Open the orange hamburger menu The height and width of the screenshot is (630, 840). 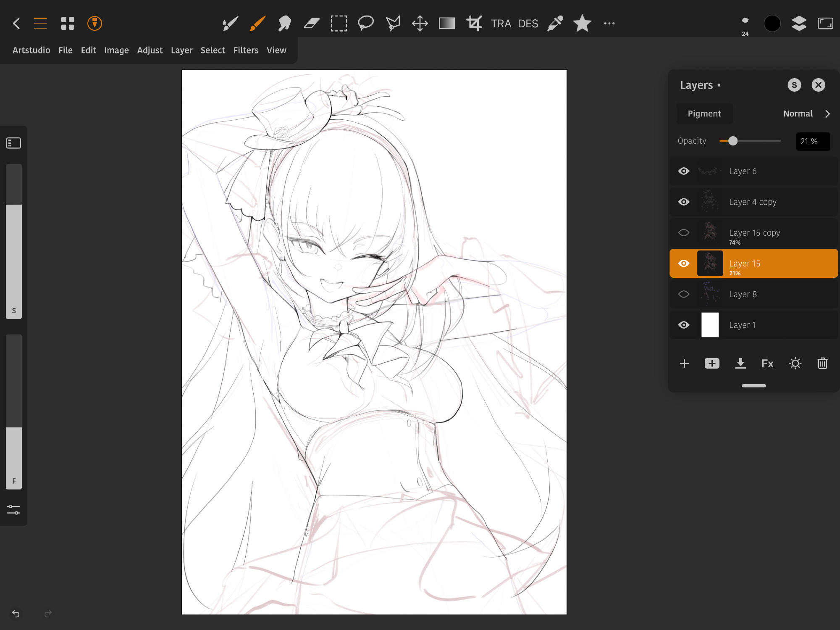click(40, 24)
